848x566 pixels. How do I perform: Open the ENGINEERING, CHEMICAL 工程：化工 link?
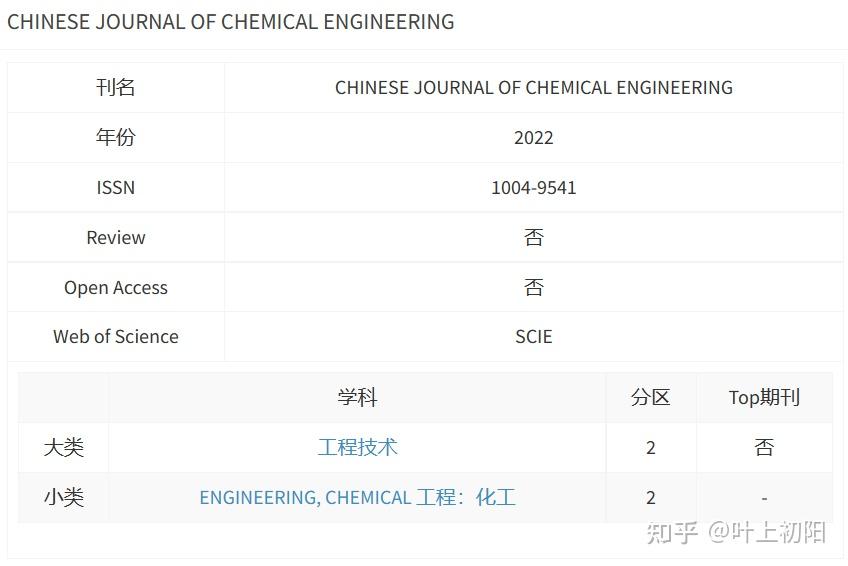click(357, 497)
